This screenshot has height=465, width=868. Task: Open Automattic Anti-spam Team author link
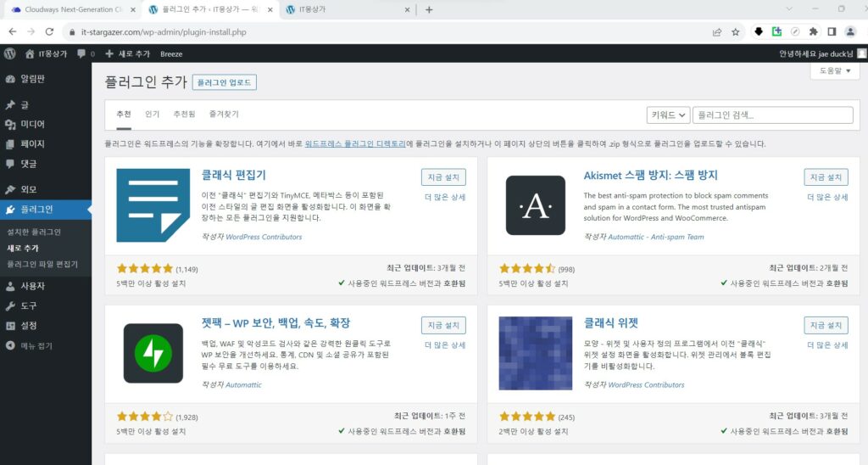click(x=656, y=237)
